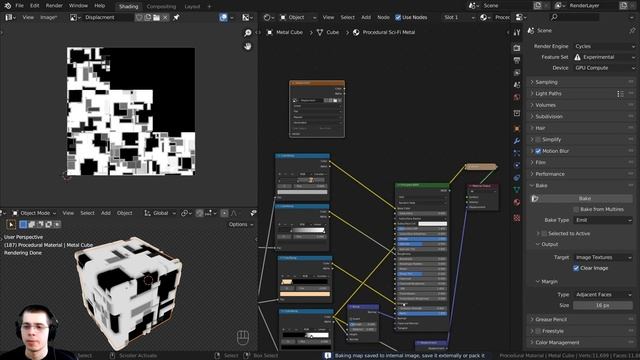
Task: Open the View Layer properties tab icon
Action: pyautogui.click(x=517, y=73)
